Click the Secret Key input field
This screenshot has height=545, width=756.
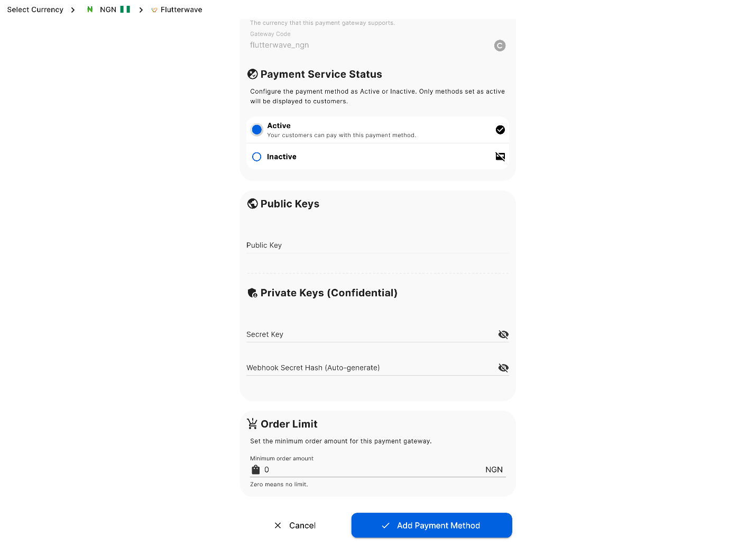(x=371, y=334)
